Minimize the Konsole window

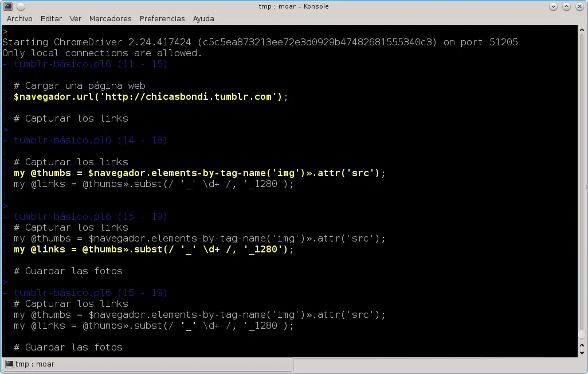553,6
